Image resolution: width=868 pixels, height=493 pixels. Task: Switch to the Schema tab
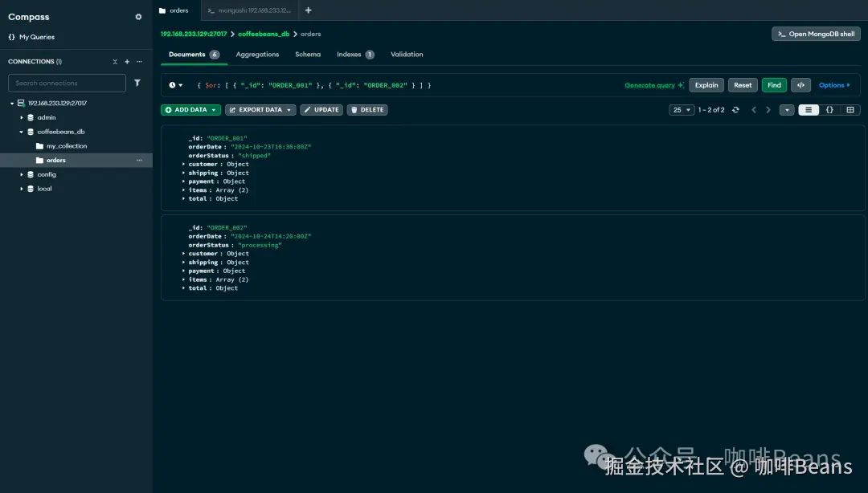308,55
